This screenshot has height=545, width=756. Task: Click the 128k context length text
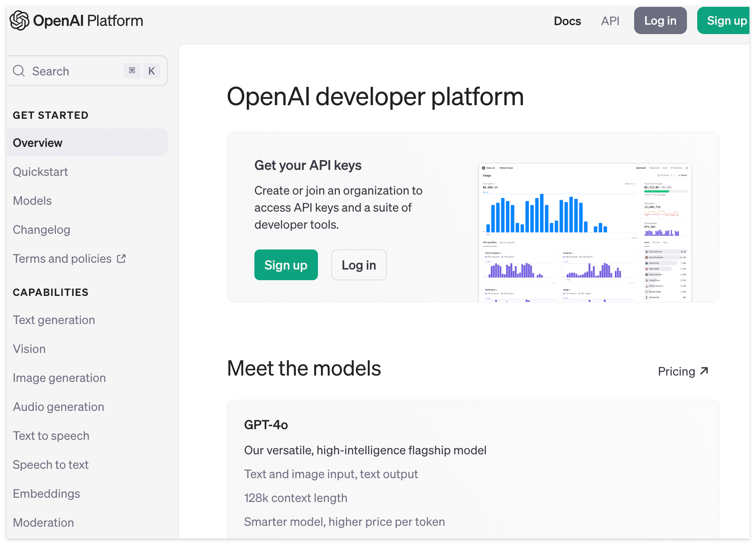pos(296,498)
